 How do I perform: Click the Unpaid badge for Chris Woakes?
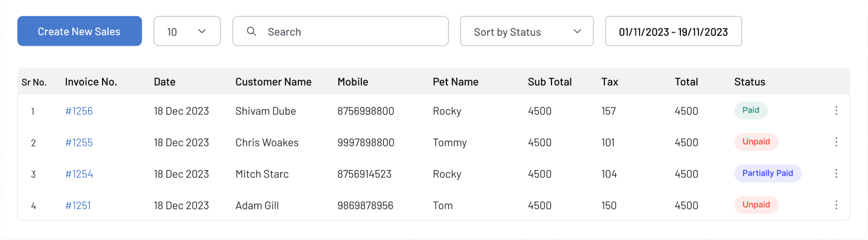point(756,142)
